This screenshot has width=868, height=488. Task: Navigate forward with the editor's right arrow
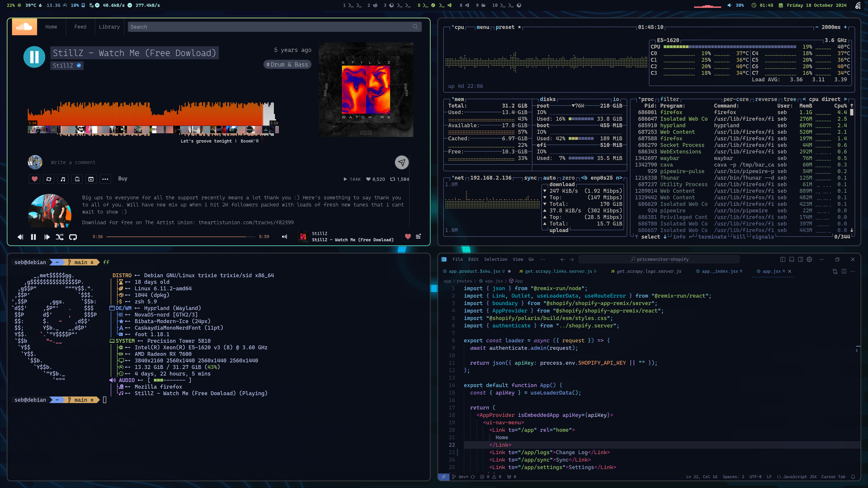coord(572,259)
